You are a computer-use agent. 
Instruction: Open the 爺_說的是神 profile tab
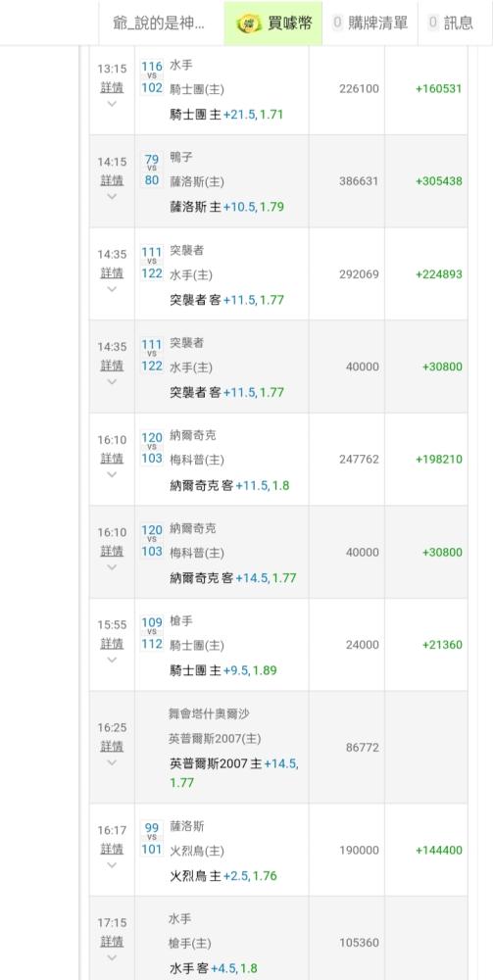[161, 24]
